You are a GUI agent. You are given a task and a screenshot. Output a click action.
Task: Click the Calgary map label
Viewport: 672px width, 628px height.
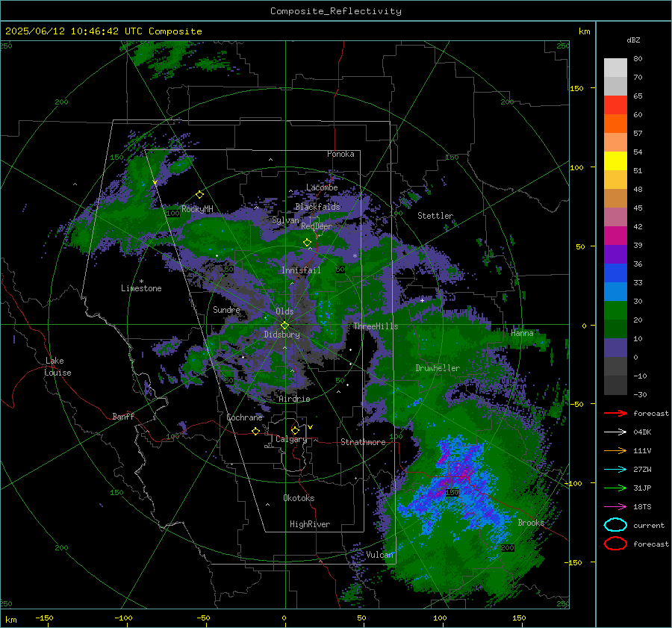[x=291, y=439]
